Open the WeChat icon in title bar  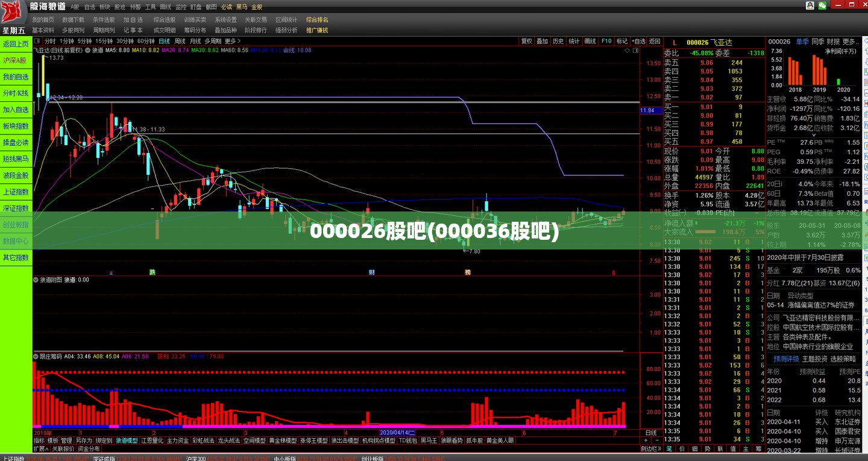pyautogui.click(x=822, y=5)
